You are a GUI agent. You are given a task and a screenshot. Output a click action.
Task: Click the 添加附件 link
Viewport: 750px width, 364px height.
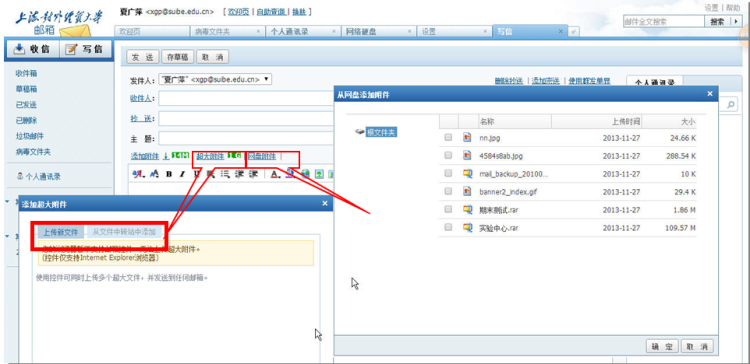[145, 156]
